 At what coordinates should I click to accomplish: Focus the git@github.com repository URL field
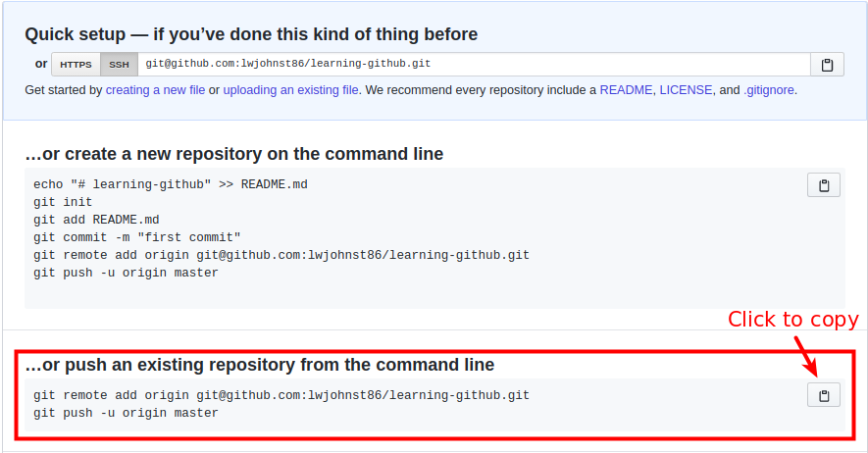[x=474, y=65]
